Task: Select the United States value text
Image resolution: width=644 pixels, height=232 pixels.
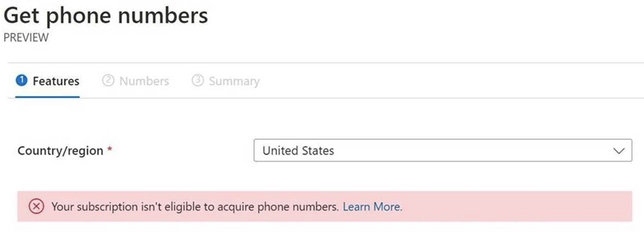Action: point(298,151)
